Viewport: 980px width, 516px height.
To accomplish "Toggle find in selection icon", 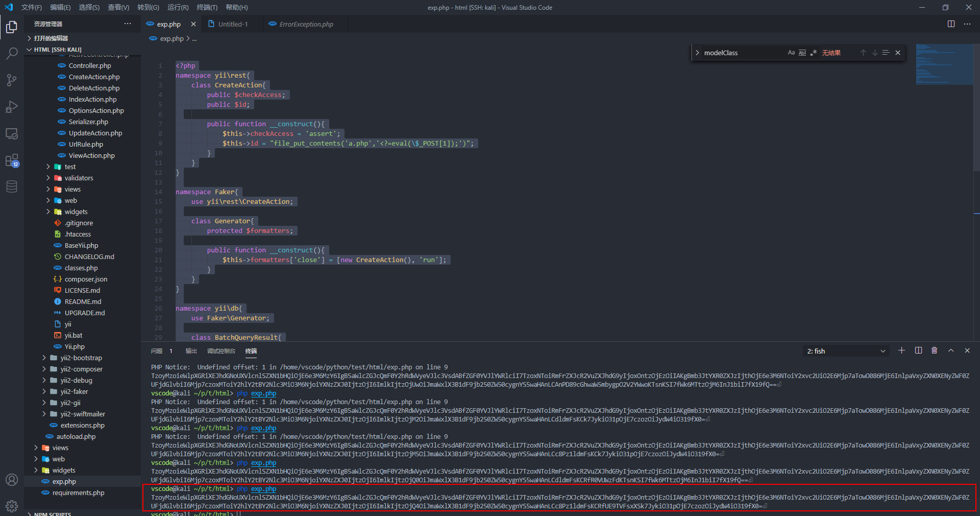I will click(886, 53).
